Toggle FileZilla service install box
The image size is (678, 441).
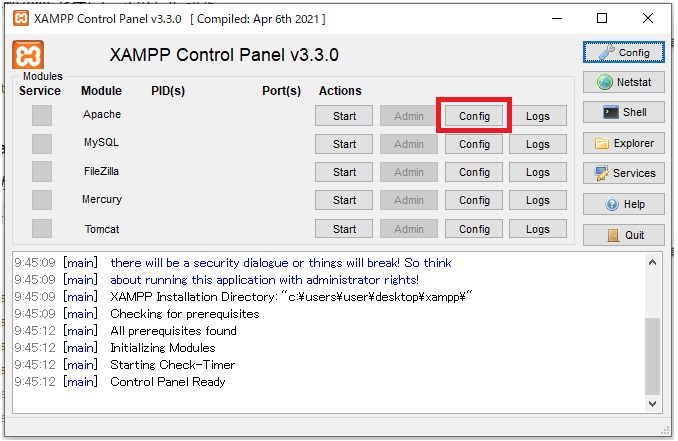click(x=42, y=172)
